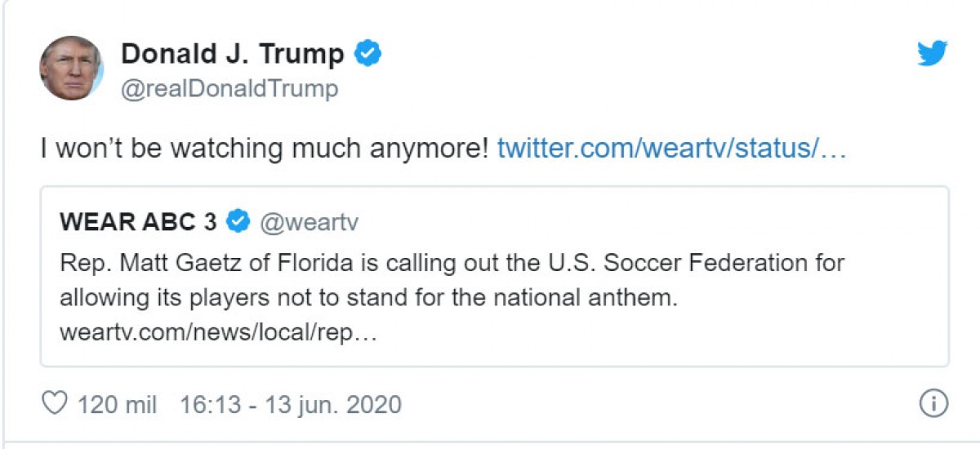
Task: Follow the twitter.com/weartv/status link
Action: coord(672,149)
